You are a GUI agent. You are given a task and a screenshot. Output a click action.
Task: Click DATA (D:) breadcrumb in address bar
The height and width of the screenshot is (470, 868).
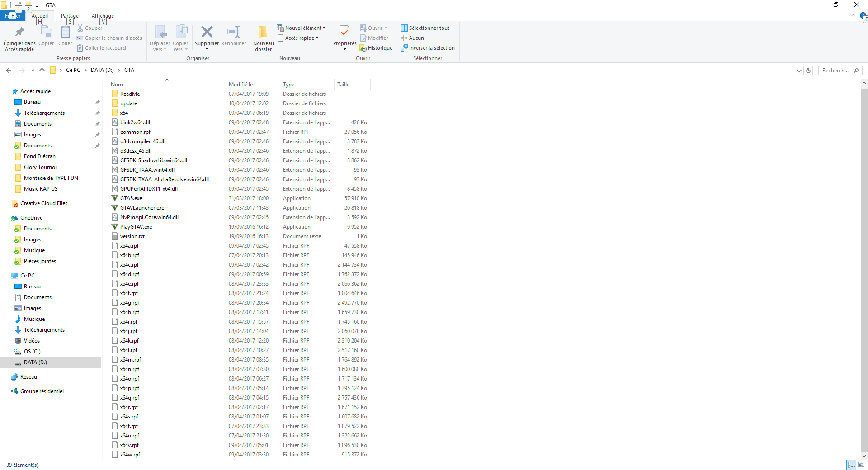click(x=102, y=70)
